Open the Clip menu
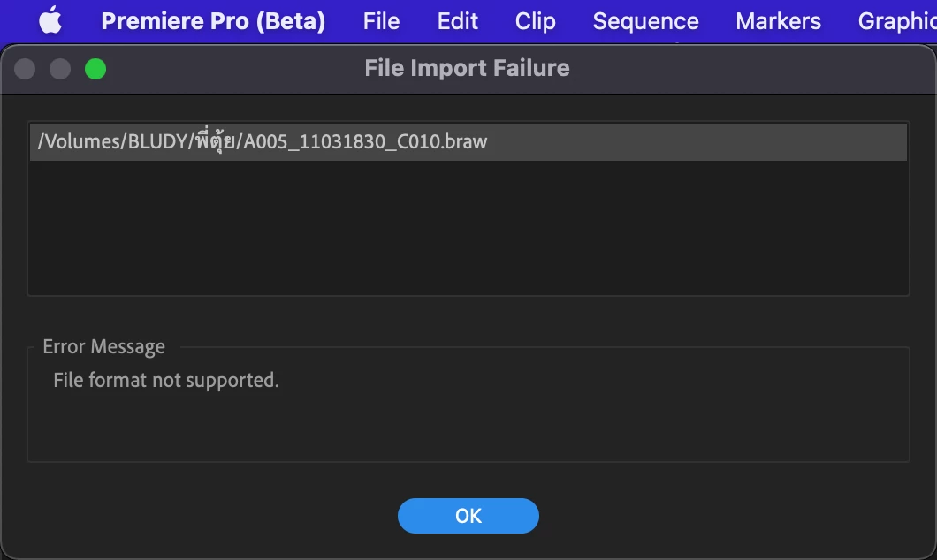Screen dimensions: 937x560 tap(536, 21)
